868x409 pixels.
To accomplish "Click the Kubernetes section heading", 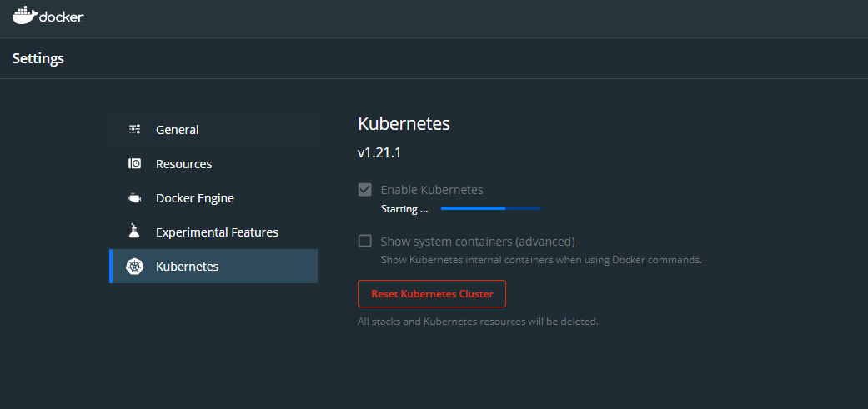I will click(404, 124).
